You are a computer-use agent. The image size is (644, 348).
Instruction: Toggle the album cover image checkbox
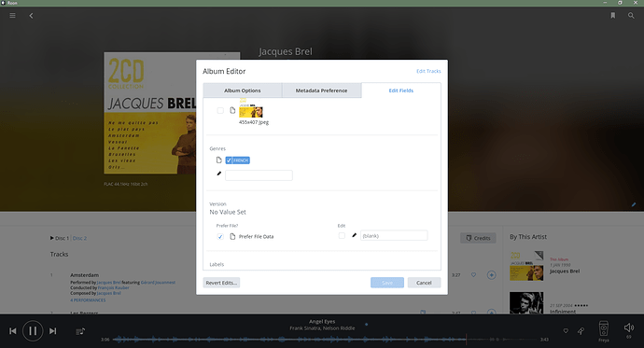[220, 110]
